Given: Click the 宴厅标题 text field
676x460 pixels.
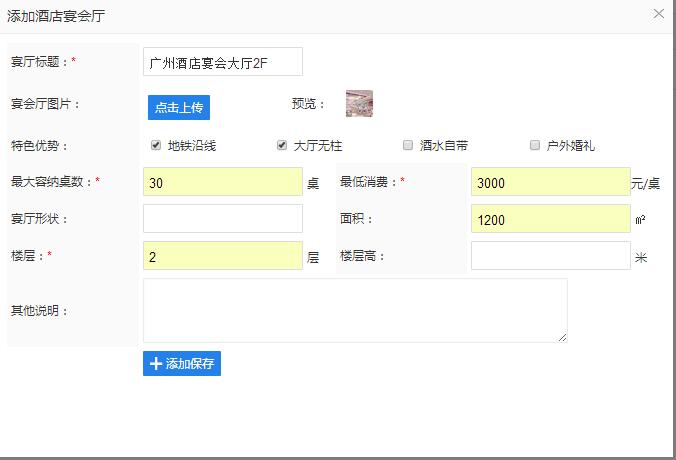Looking at the screenshot, I should click(222, 62).
